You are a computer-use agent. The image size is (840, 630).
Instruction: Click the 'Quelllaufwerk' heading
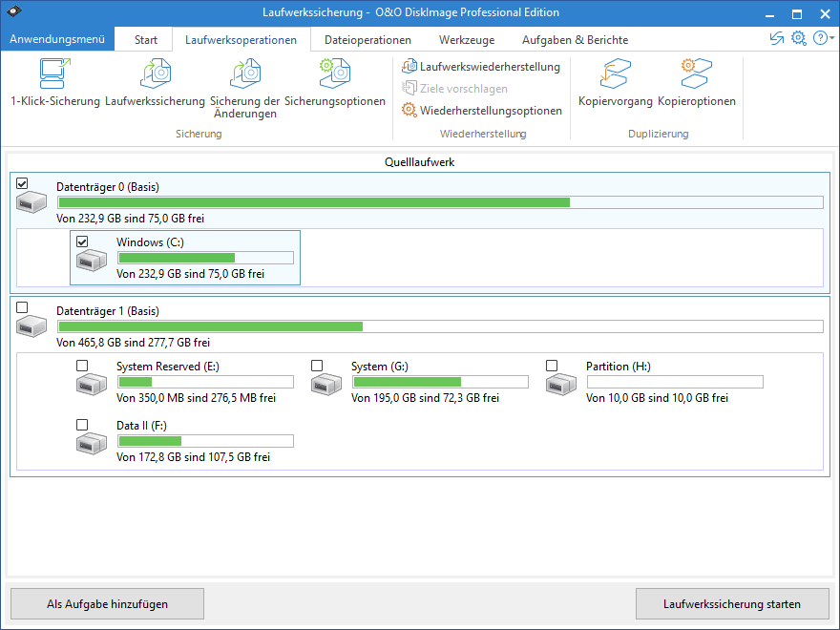(x=419, y=161)
